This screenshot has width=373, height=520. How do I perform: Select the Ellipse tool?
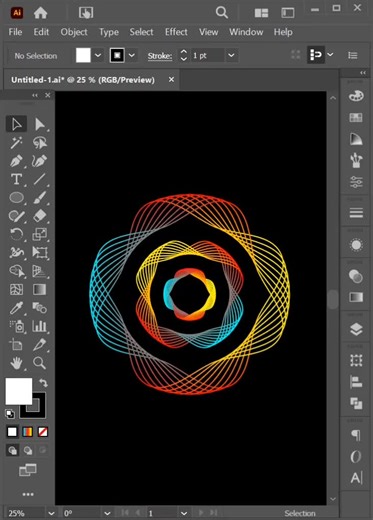pos(16,198)
